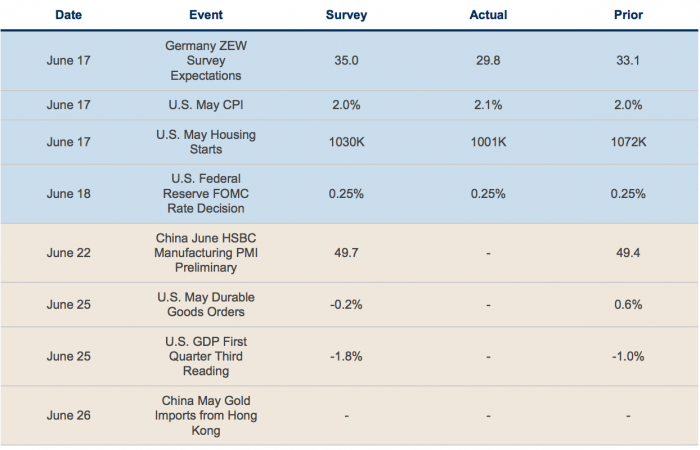700x450 pixels.
Task: Click the Actual column header
Action: click(488, 15)
